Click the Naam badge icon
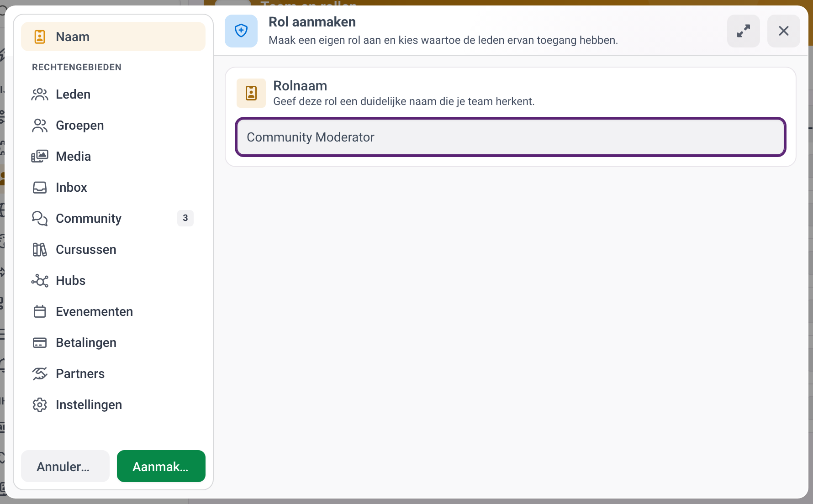 (40, 37)
